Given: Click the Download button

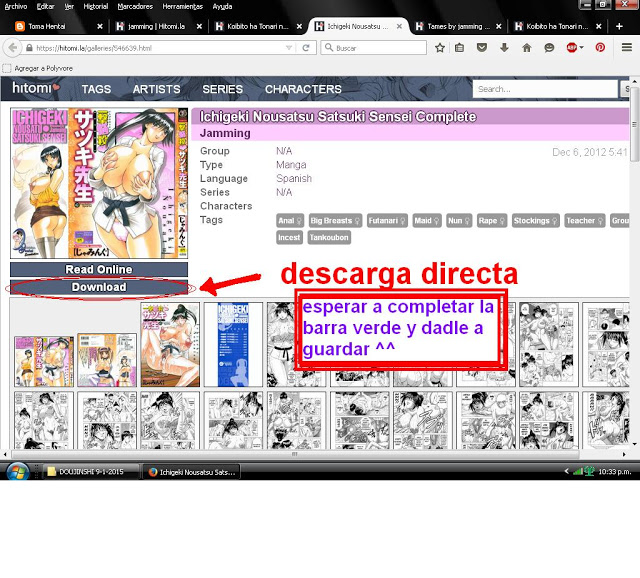Looking at the screenshot, I should tap(99, 287).
